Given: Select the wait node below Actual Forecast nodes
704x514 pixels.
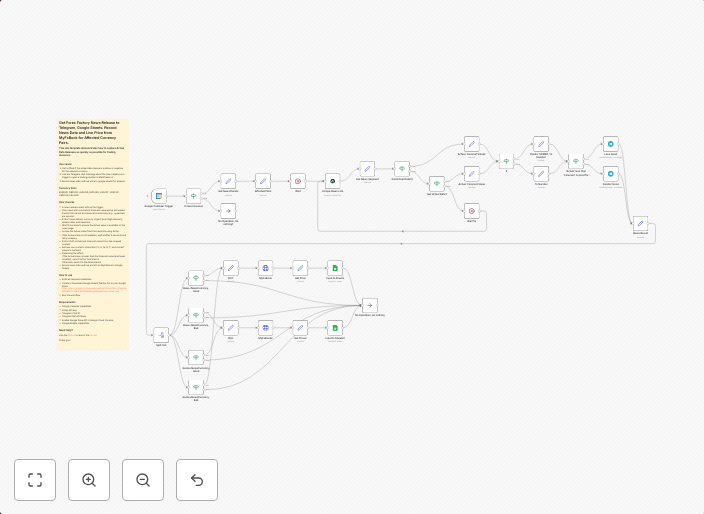Looking at the screenshot, I should coord(471,211).
